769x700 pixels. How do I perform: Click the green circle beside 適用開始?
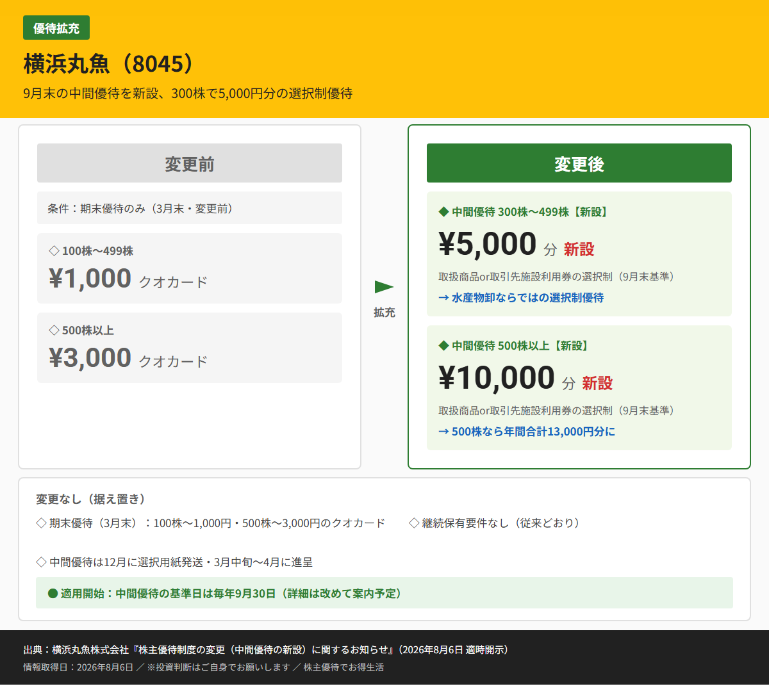click(x=53, y=593)
